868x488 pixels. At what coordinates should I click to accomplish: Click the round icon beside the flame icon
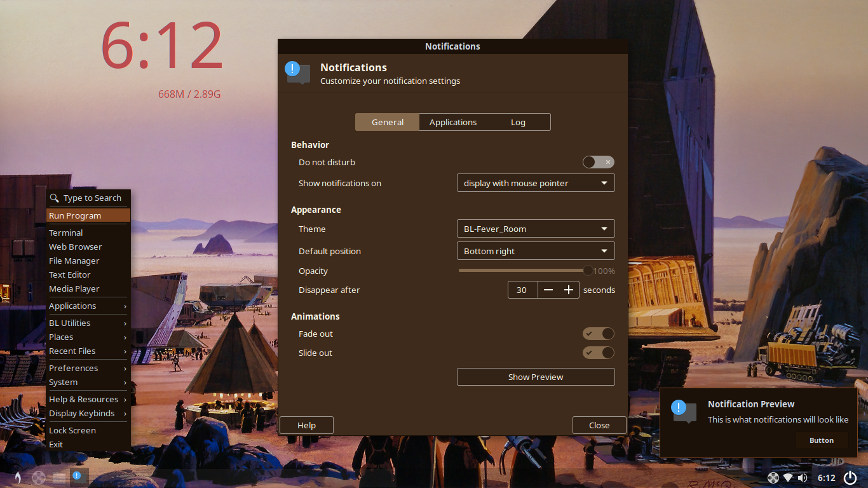point(39,477)
